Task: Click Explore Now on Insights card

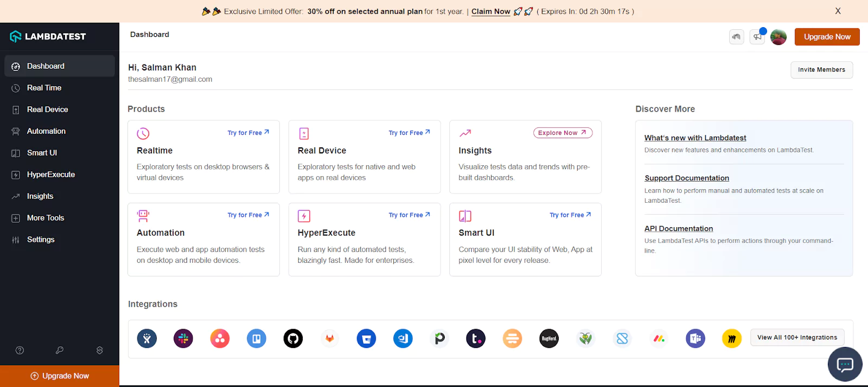Action: click(563, 133)
